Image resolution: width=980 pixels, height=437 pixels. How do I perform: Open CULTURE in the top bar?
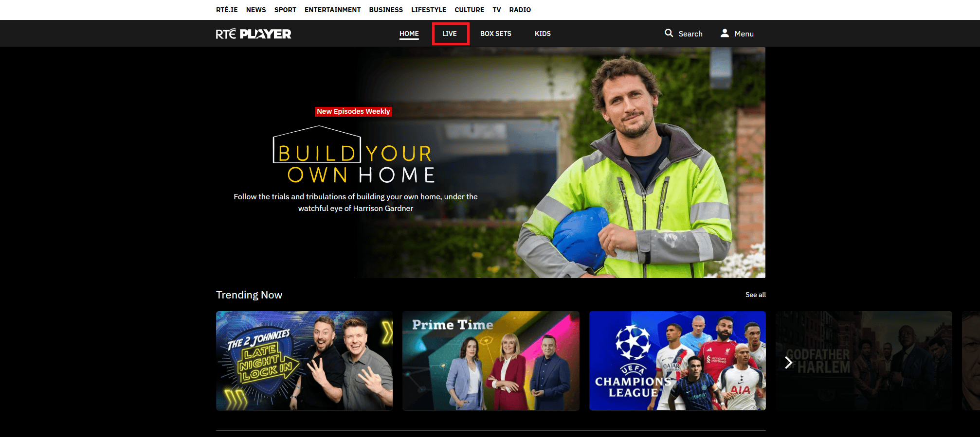pyautogui.click(x=469, y=10)
